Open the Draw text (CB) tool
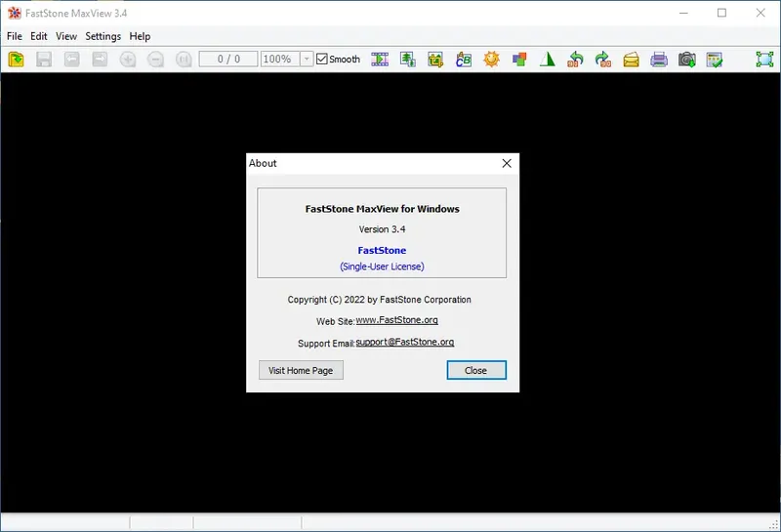Image resolution: width=781 pixels, height=532 pixels. pos(463,60)
